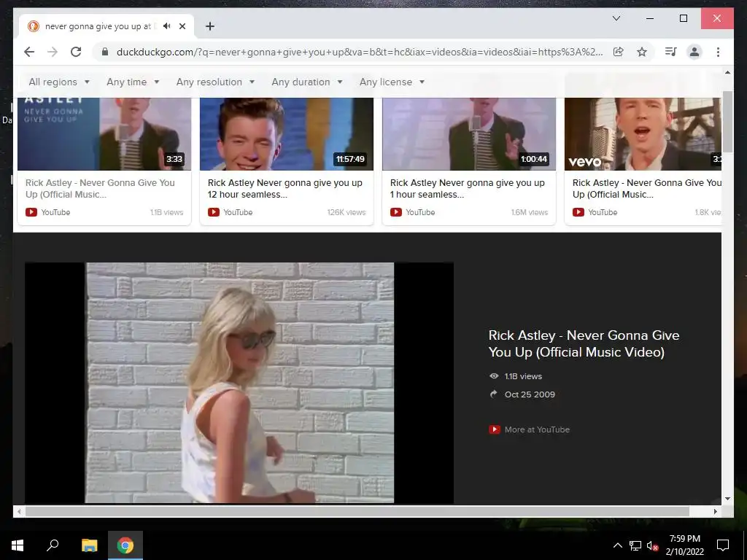
Task: Click the vertical scrollbar down arrow
Action: (727, 499)
